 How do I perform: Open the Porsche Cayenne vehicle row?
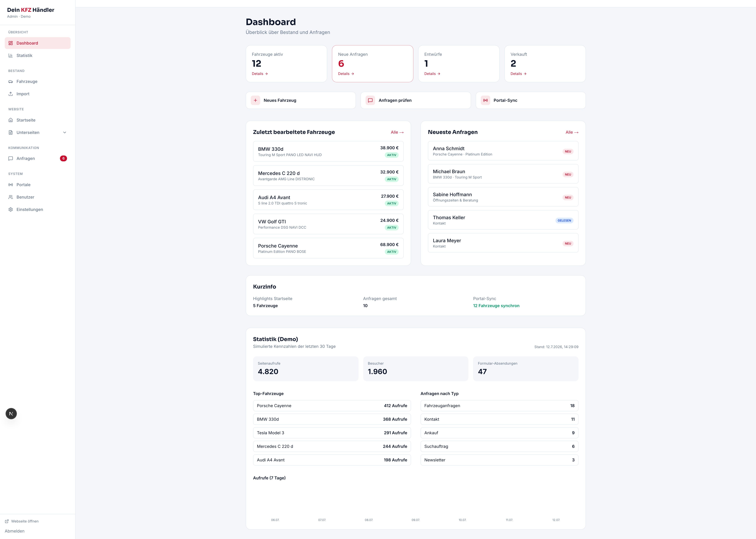[x=328, y=248]
